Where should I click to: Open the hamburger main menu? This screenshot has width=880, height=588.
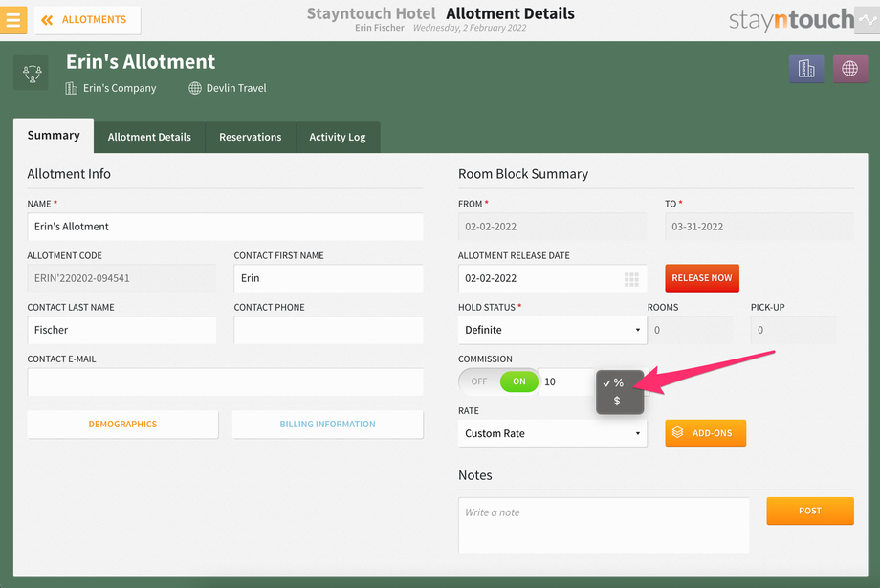click(x=12, y=20)
